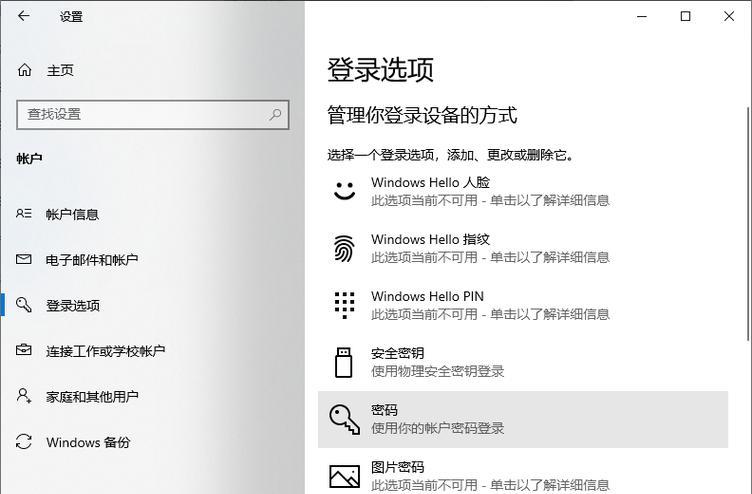The width and height of the screenshot is (752, 494).
Task: Click the home icon beside 主页
Action: click(24, 70)
